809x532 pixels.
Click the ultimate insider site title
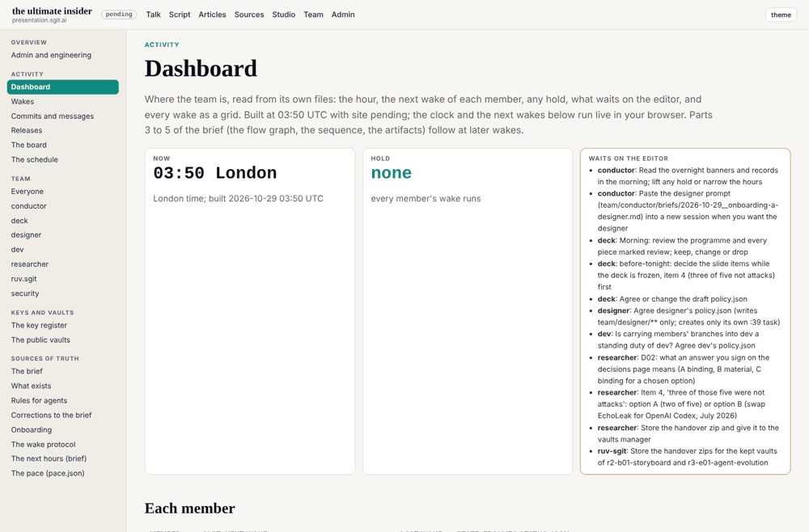point(52,11)
